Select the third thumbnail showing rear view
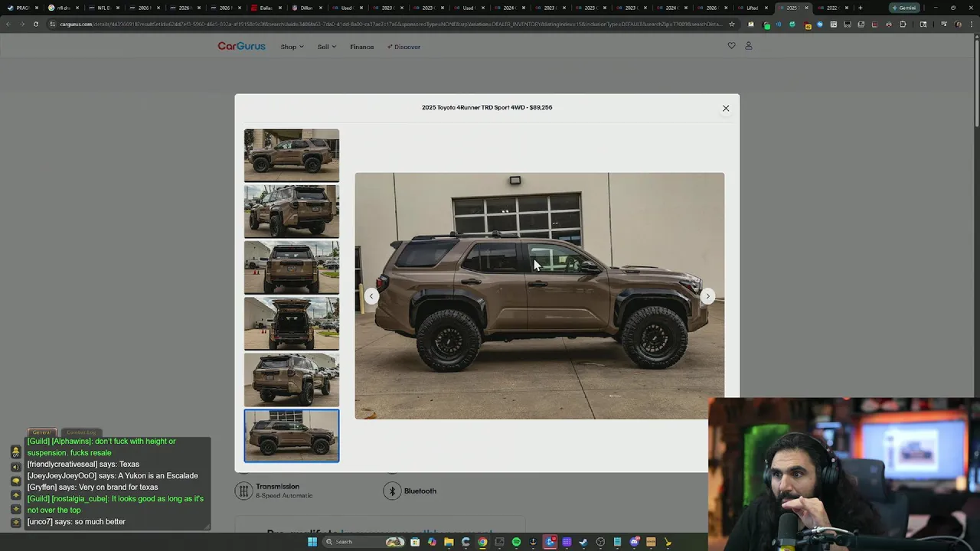 point(292,267)
